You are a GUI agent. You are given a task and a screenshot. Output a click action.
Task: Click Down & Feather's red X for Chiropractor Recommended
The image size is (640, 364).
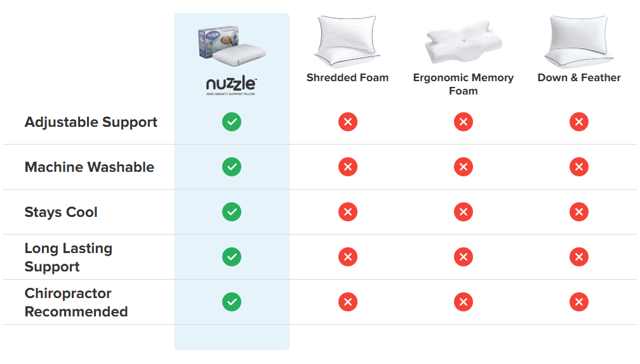point(579,302)
